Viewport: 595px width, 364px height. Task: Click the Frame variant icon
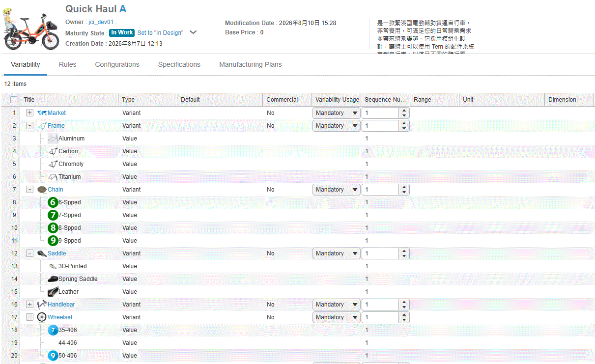(42, 126)
